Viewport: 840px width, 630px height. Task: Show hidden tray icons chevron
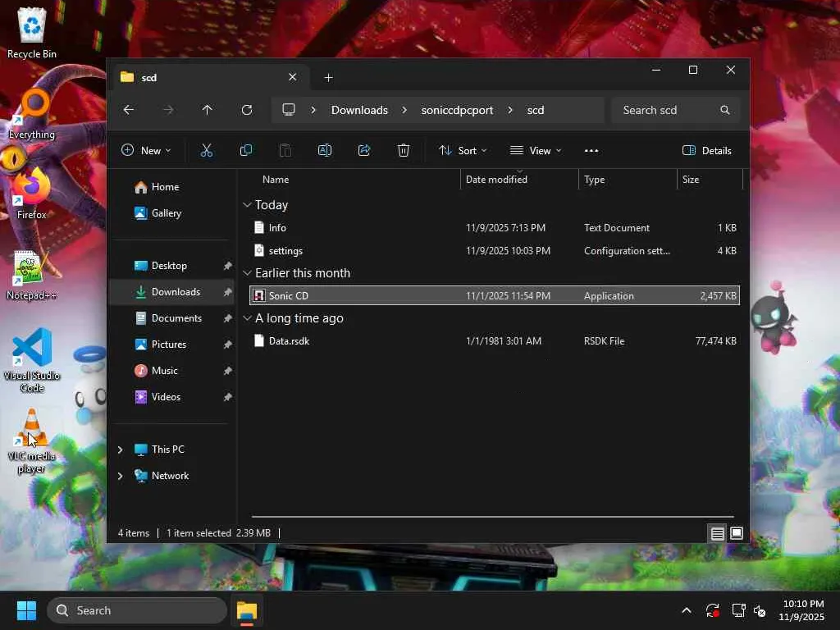click(x=687, y=610)
